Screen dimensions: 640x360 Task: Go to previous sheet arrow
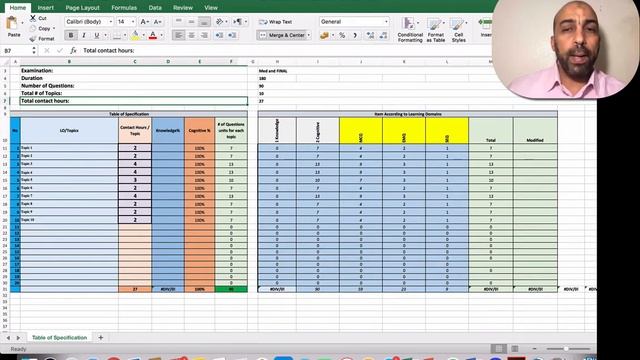(8, 338)
